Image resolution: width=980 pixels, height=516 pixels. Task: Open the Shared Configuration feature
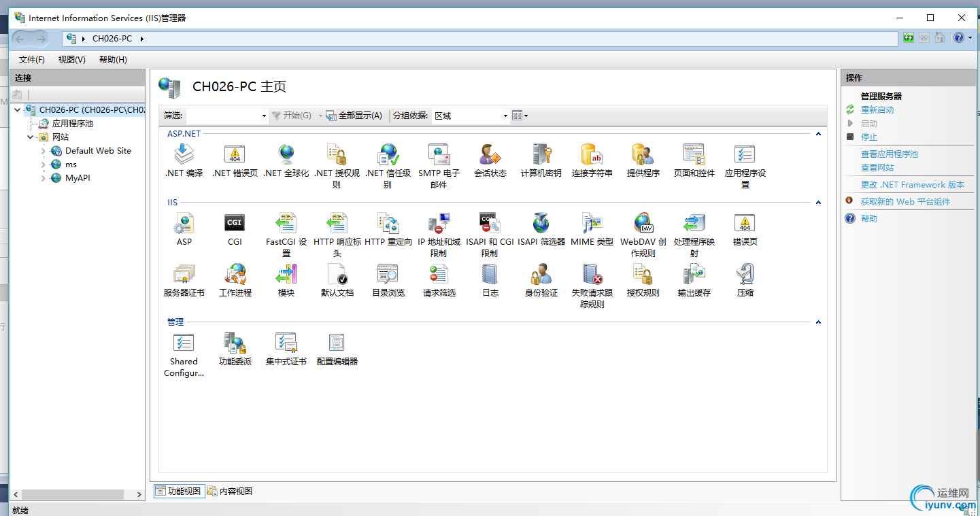pos(184,354)
